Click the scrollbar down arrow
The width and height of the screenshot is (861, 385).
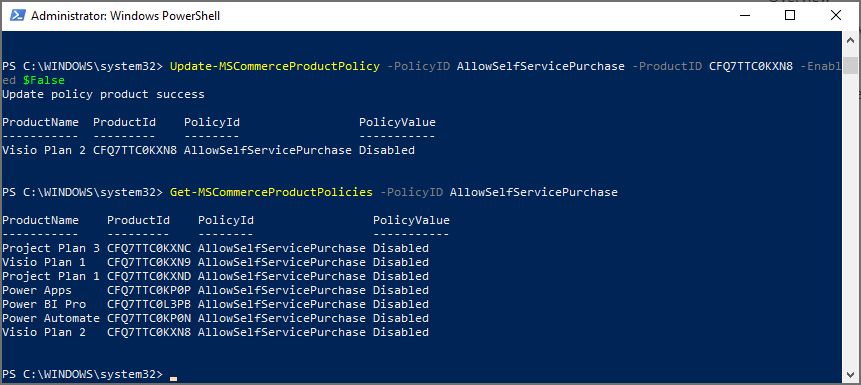click(x=850, y=375)
